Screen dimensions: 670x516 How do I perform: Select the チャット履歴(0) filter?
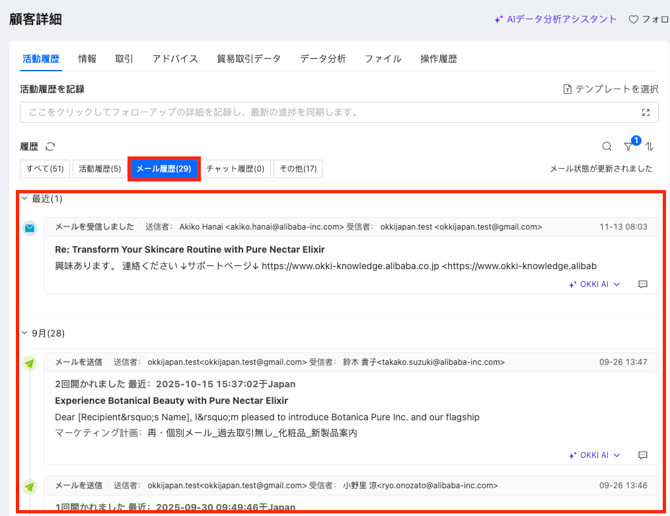click(235, 169)
